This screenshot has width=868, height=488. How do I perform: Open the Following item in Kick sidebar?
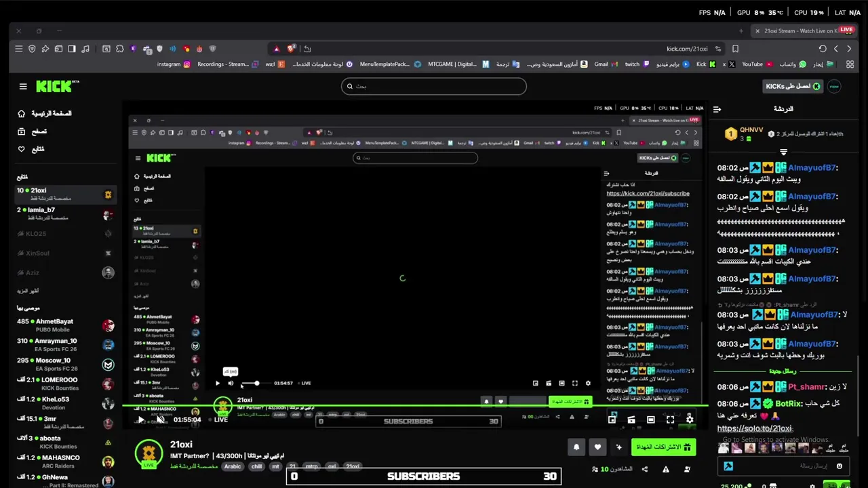[x=31, y=149]
